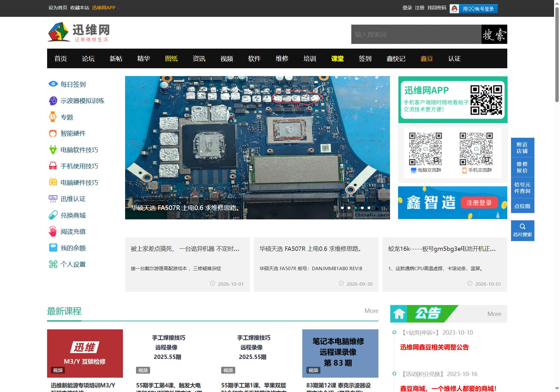Go to the 鑫豆 nav item
Image resolution: width=560 pixels, height=392 pixels.
(426, 59)
